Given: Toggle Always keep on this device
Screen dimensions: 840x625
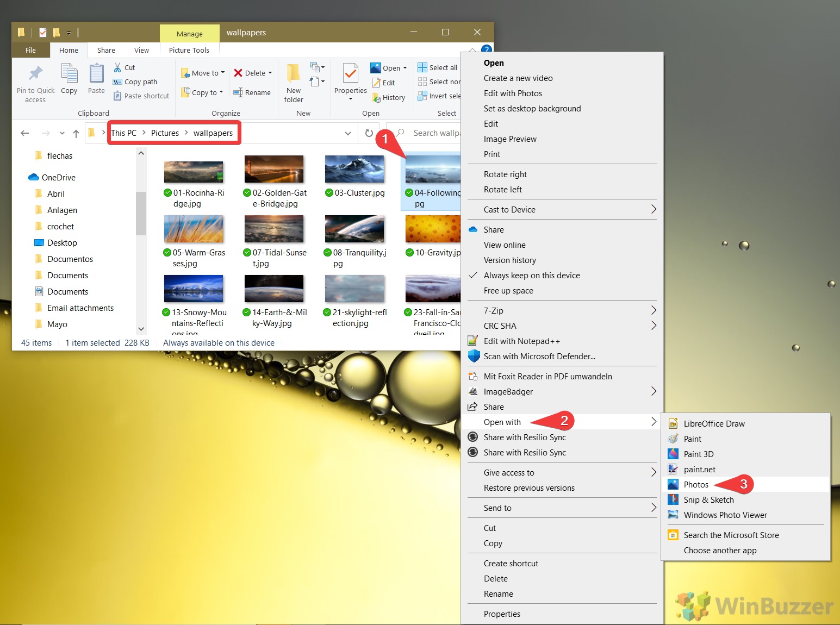Looking at the screenshot, I should [532, 276].
